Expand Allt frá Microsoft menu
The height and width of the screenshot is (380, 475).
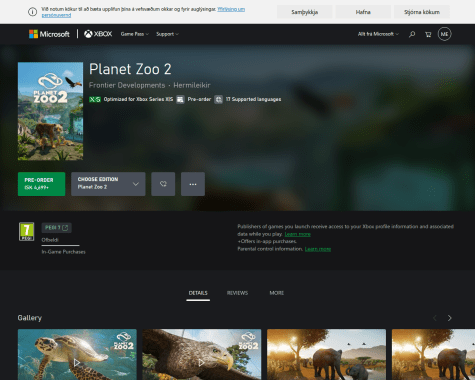click(378, 34)
